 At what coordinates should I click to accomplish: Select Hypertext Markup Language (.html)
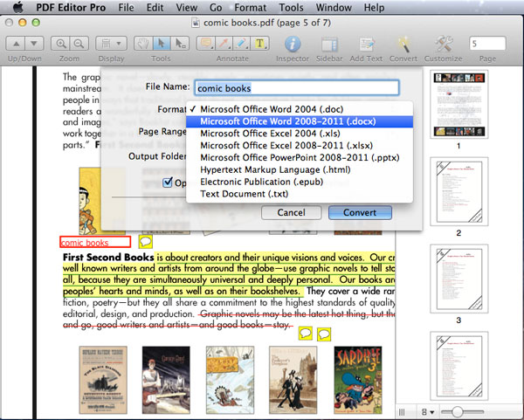[300, 169]
